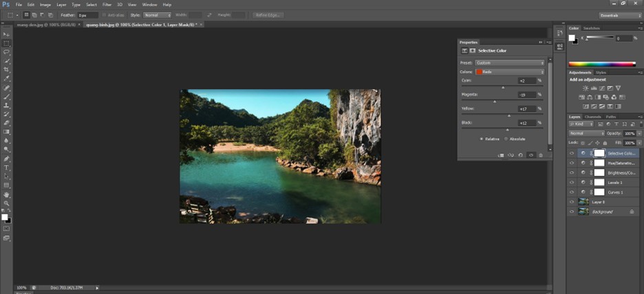Delete the adjustment layer via Properties trash icon

click(x=541, y=155)
